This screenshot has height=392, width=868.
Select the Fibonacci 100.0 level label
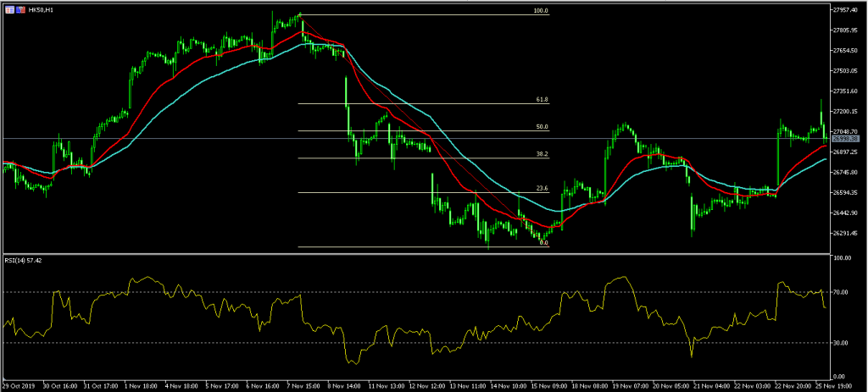(x=540, y=12)
